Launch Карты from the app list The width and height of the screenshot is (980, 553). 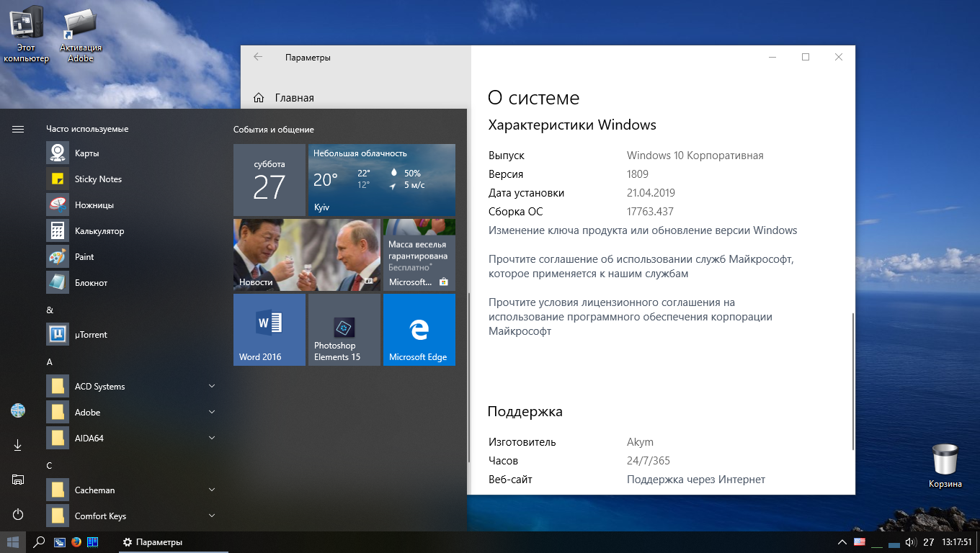tap(131, 153)
